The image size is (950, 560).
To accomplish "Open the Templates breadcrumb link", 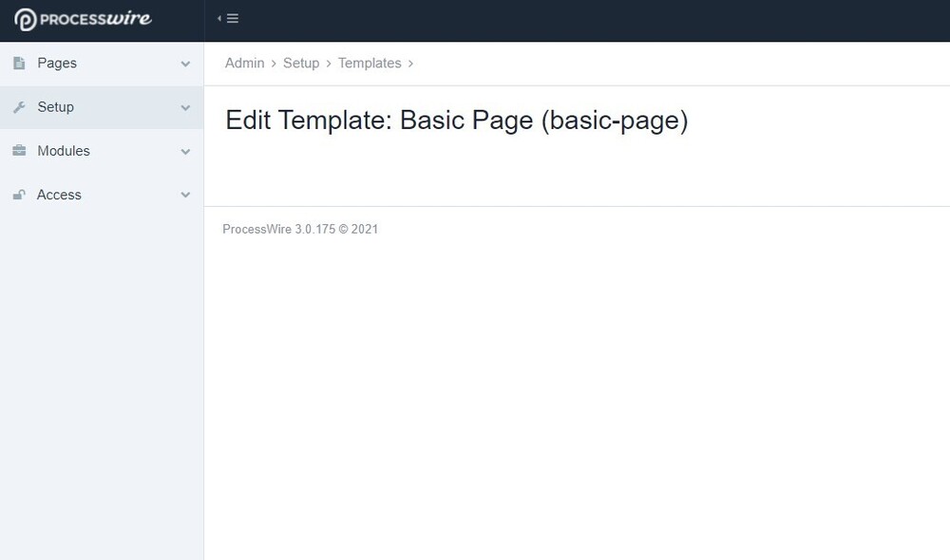I will pyautogui.click(x=370, y=63).
